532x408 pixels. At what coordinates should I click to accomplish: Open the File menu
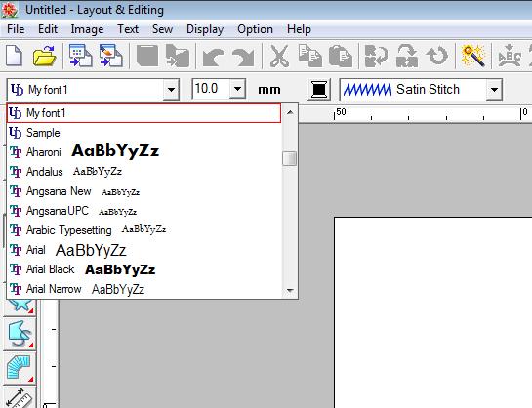pos(16,29)
